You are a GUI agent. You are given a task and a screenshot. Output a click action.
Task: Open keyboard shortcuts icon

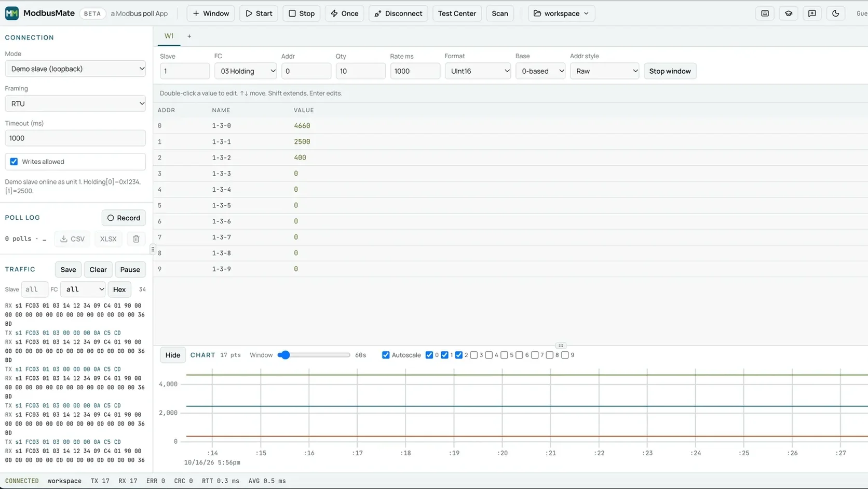coord(765,14)
